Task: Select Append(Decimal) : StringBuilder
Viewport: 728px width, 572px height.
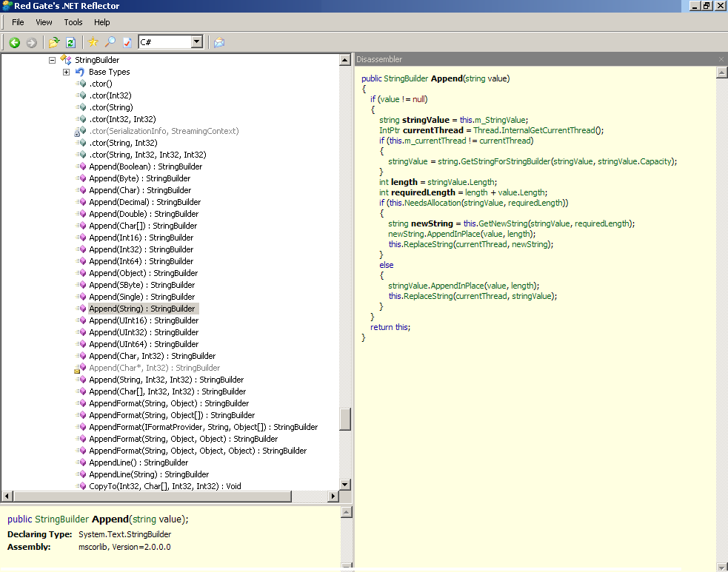Action: (145, 202)
